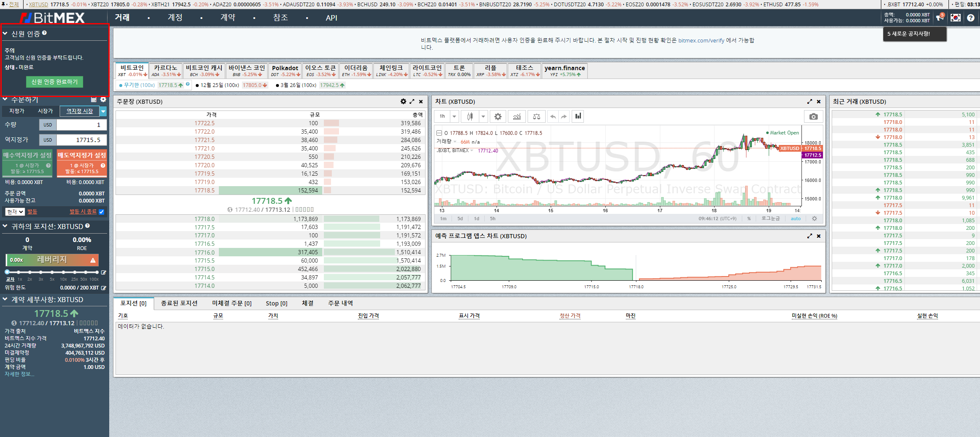Click the green buy stop order button

[27, 163]
